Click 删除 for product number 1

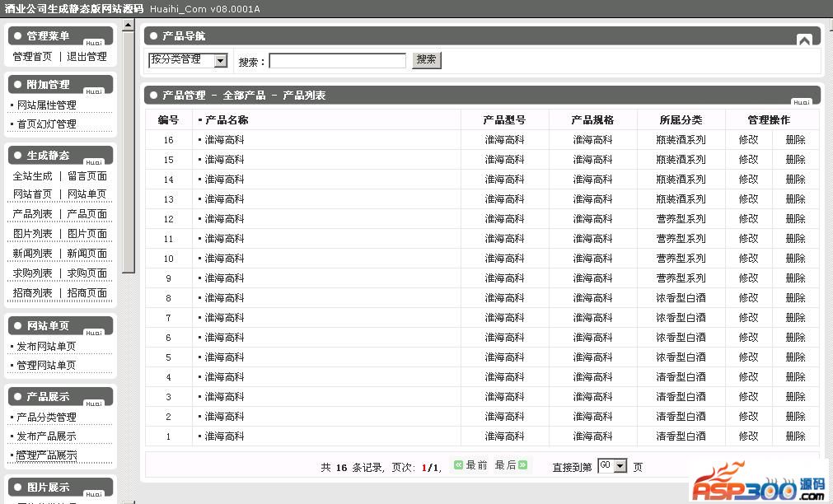[795, 436]
